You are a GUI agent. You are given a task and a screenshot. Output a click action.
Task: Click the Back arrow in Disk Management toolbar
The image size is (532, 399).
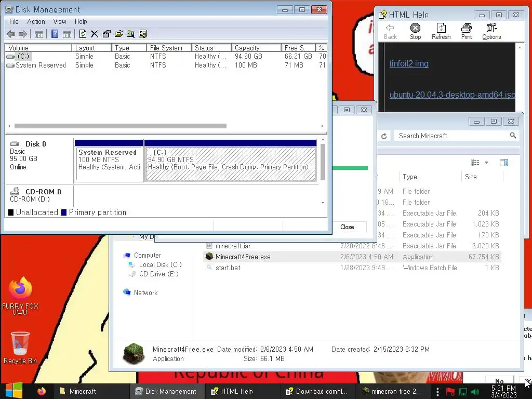click(x=11, y=34)
